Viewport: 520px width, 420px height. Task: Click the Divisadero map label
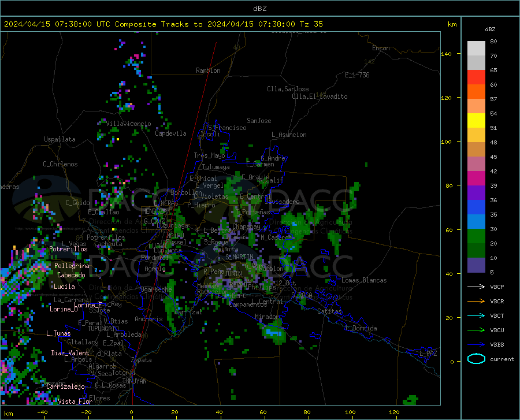point(282,202)
